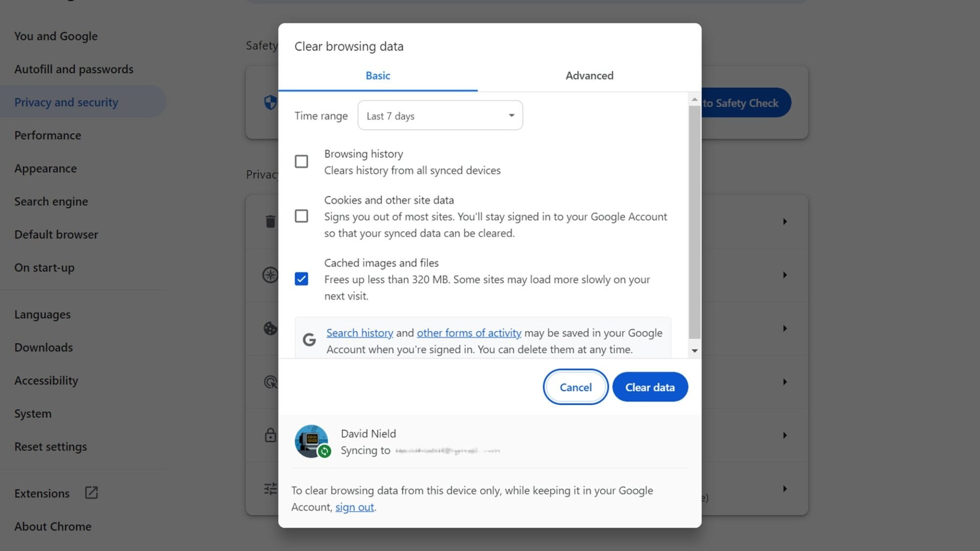980x551 pixels.
Task: Open the Search history link
Action: point(359,333)
